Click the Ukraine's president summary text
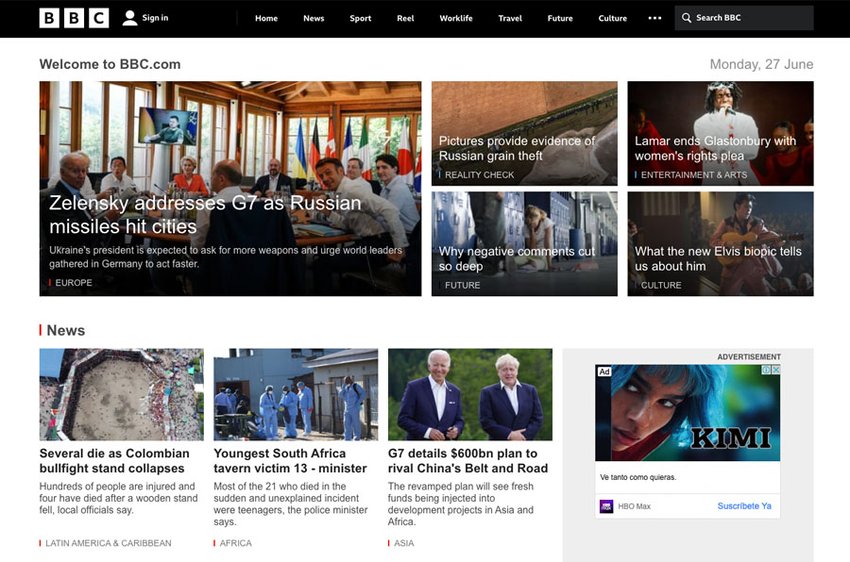 tap(226, 257)
